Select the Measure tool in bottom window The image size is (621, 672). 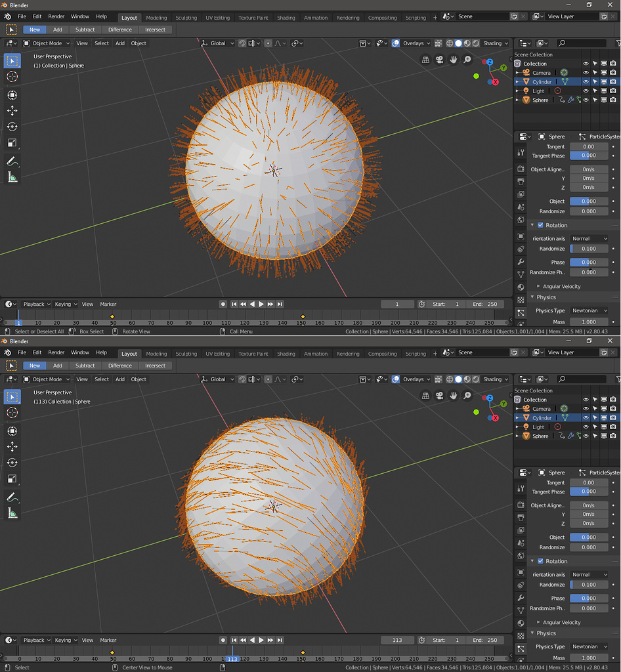[12, 513]
